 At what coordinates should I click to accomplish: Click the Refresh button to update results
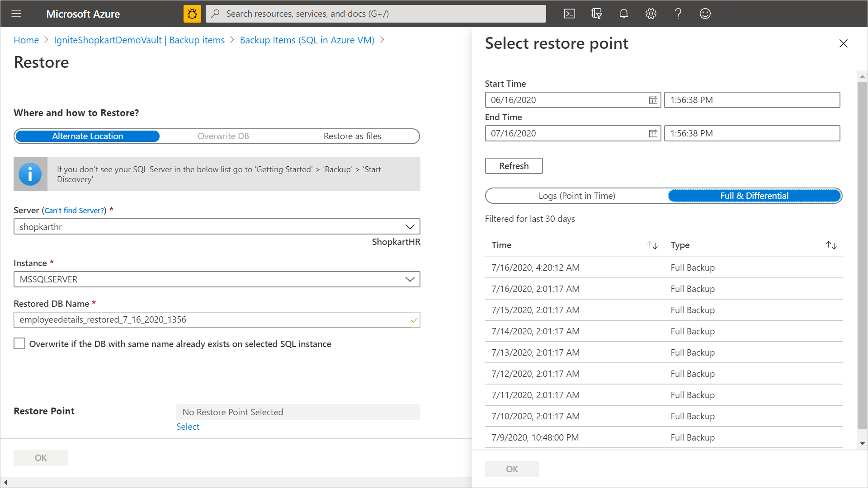point(513,165)
